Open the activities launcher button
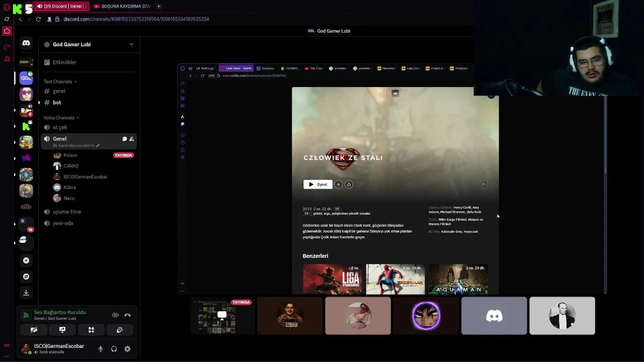Screen dimensions: 644x362 (91, 330)
